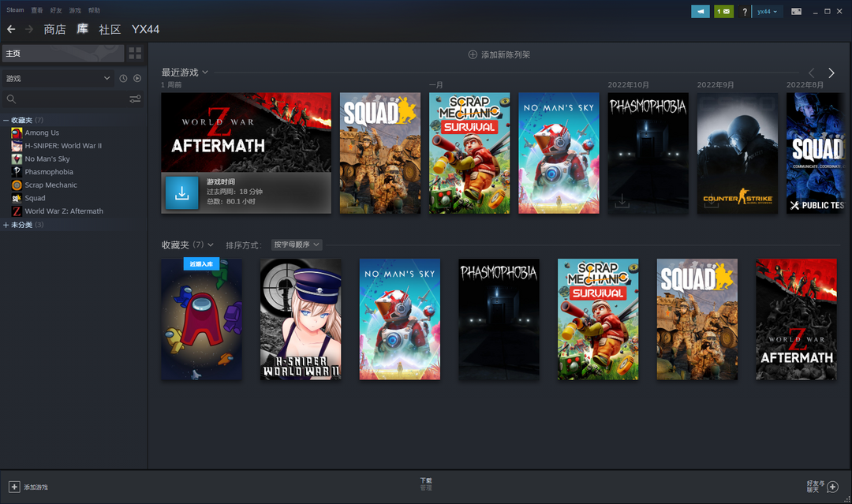This screenshot has height=504, width=852.
Task: Open Scrap Mechanic cover in the 收藏夹 shelf
Action: coord(598,319)
